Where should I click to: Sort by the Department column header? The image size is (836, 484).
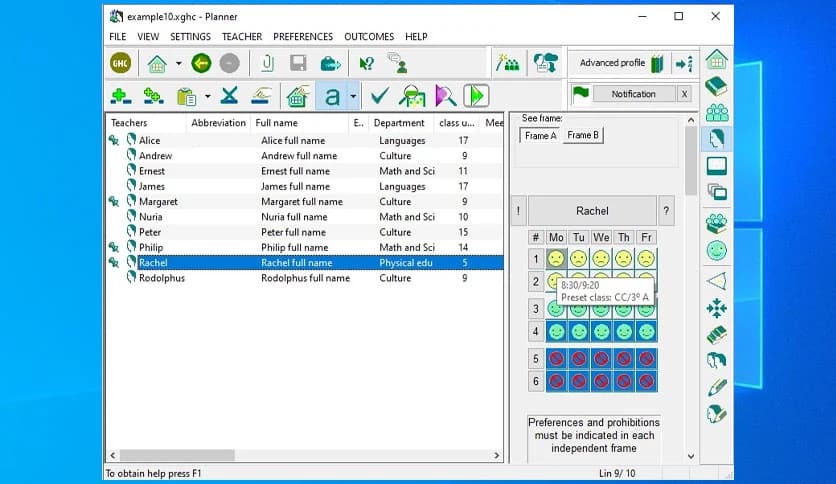point(400,123)
